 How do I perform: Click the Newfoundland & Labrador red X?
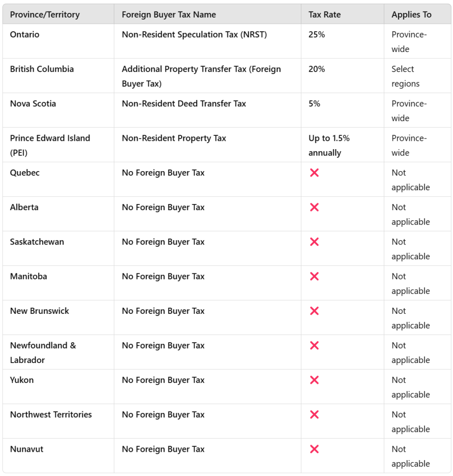click(x=314, y=345)
